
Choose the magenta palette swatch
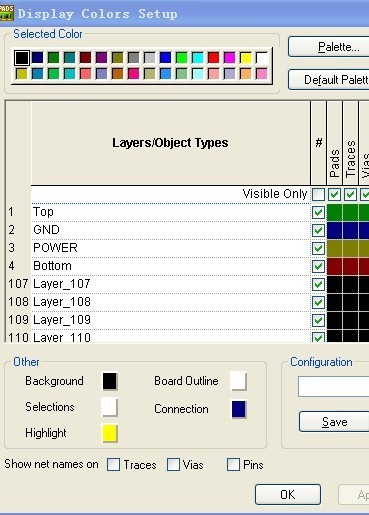click(229, 58)
